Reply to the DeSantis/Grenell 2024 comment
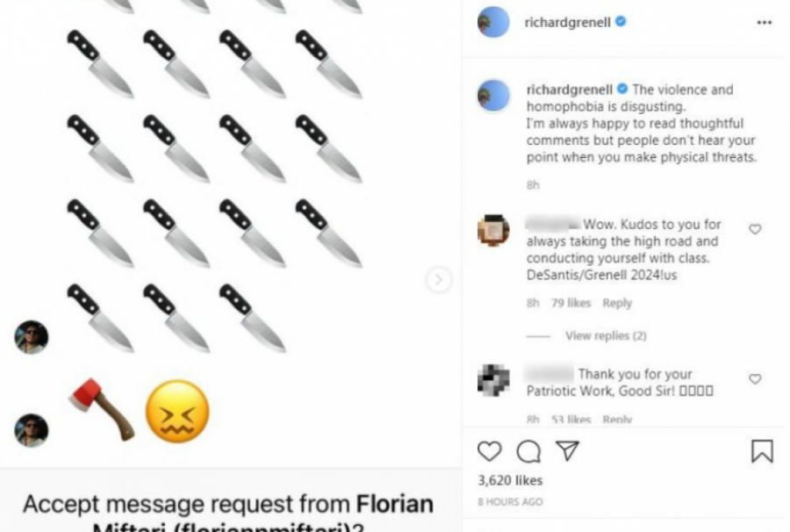 (617, 303)
